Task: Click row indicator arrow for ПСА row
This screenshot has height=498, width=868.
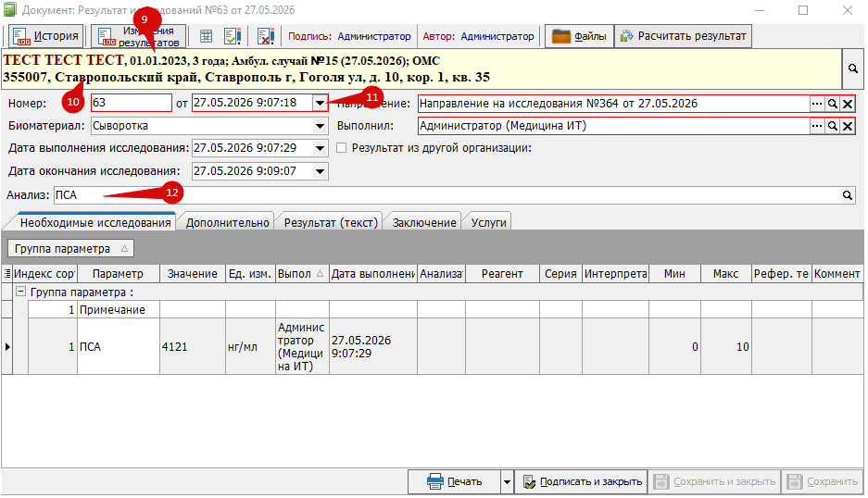Action: pos(7,347)
